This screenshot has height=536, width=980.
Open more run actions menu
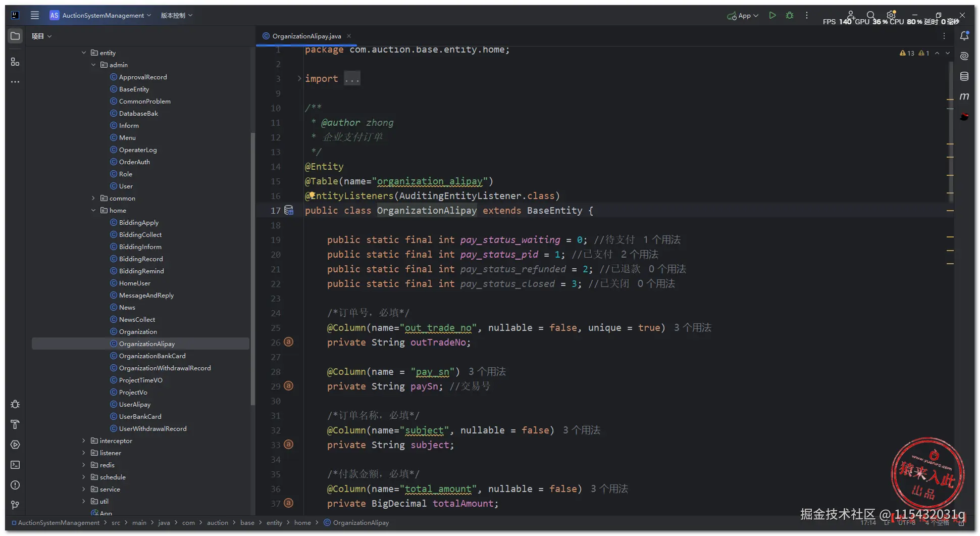point(807,15)
